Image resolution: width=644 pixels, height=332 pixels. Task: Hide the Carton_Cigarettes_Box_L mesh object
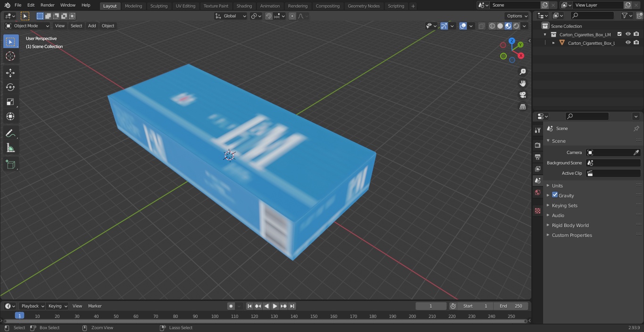[628, 43]
